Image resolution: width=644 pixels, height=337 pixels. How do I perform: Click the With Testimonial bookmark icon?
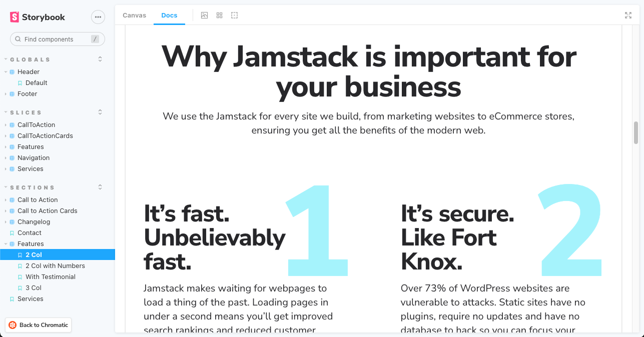click(x=20, y=277)
